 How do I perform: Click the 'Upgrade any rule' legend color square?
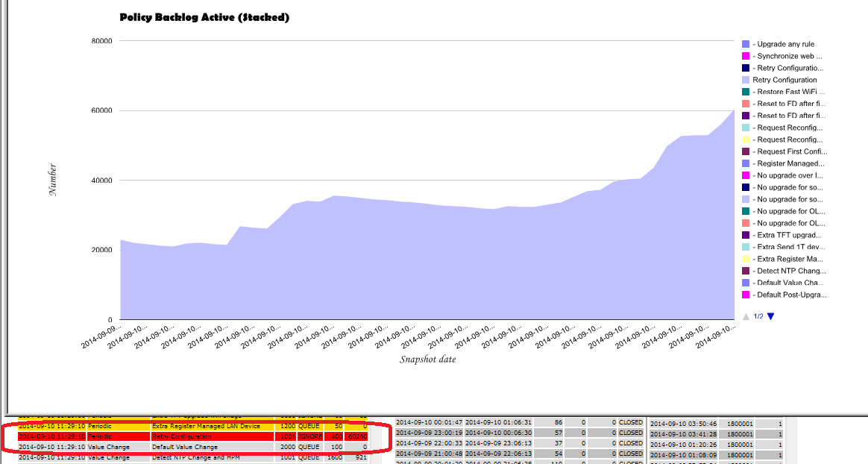pyautogui.click(x=746, y=44)
